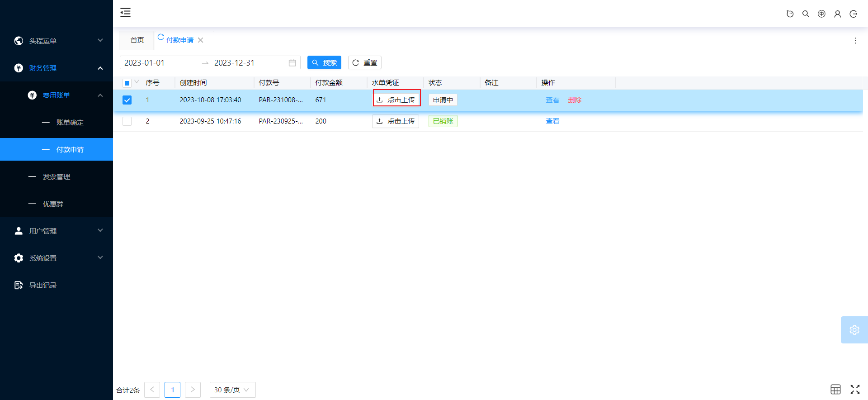868x400 pixels.
Task: Toggle the select-all header checkbox
Action: [x=127, y=83]
